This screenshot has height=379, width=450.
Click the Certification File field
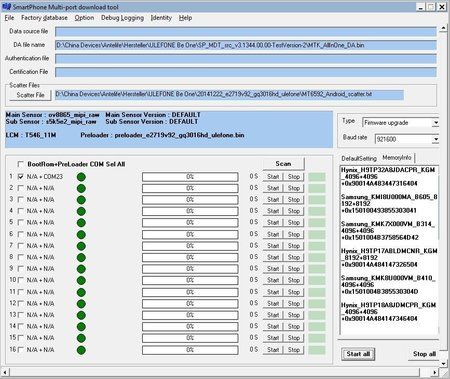point(246,72)
